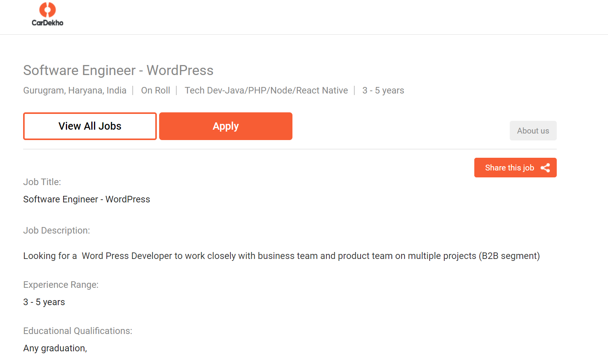The height and width of the screenshot is (364, 608).
Task: Switch to the About us tab
Action: pos(533,131)
